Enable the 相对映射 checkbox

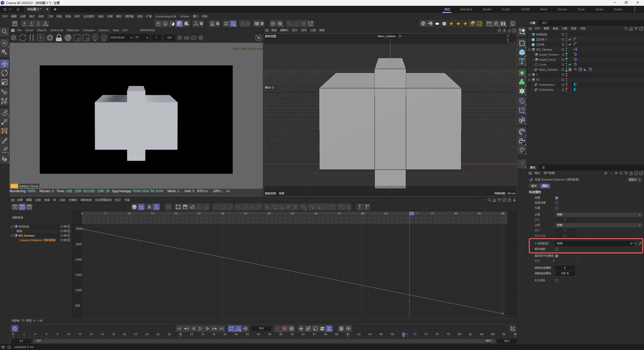pos(557,249)
